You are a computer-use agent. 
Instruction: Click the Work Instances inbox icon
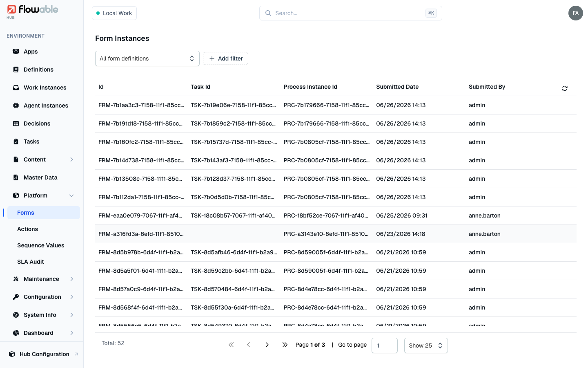(x=16, y=88)
